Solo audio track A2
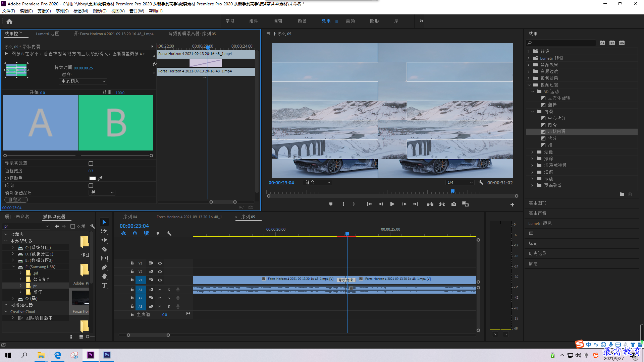 [x=169, y=298]
